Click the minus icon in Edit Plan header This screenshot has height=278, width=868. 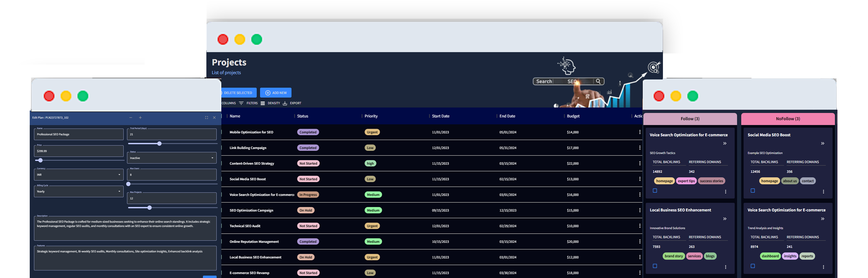131,117
